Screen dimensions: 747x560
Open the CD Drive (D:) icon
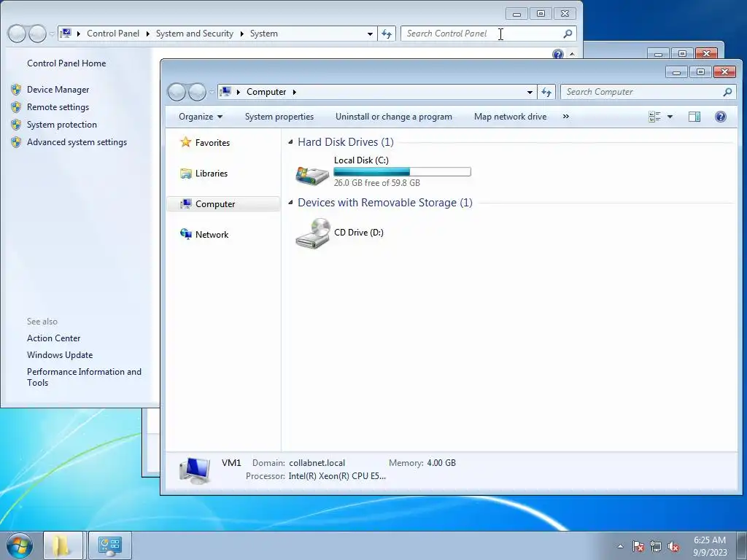pyautogui.click(x=312, y=233)
